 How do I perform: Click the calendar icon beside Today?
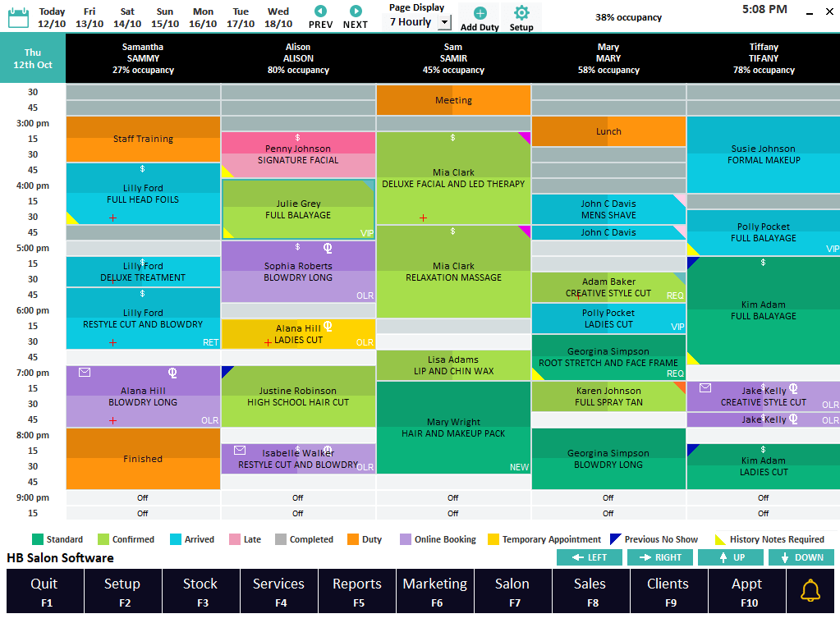coord(18,16)
